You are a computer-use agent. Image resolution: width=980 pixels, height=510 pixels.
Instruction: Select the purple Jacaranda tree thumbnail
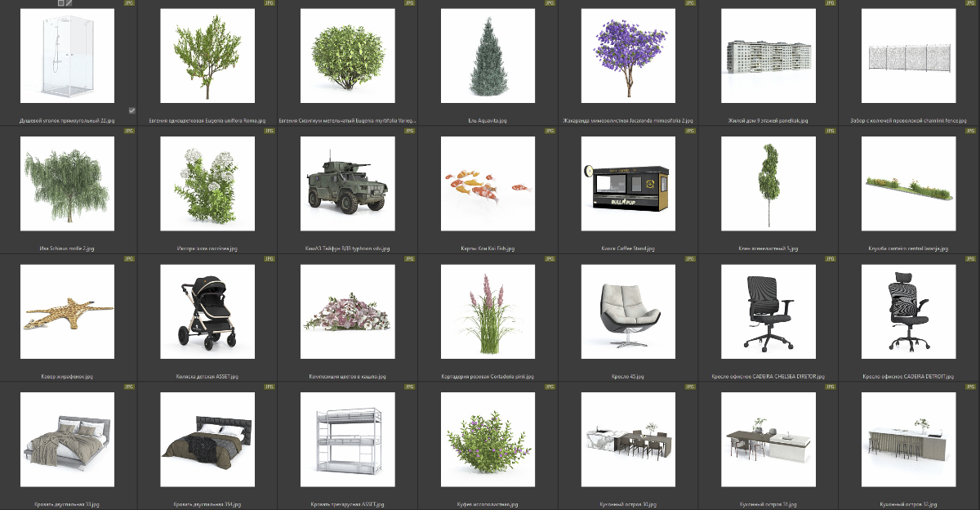coord(628,56)
